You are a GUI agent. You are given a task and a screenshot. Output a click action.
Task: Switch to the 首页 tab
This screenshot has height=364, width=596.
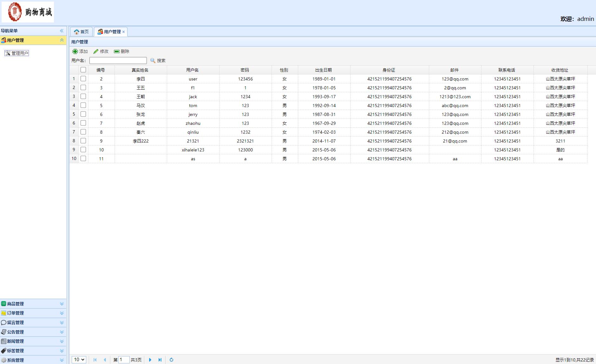(x=82, y=32)
